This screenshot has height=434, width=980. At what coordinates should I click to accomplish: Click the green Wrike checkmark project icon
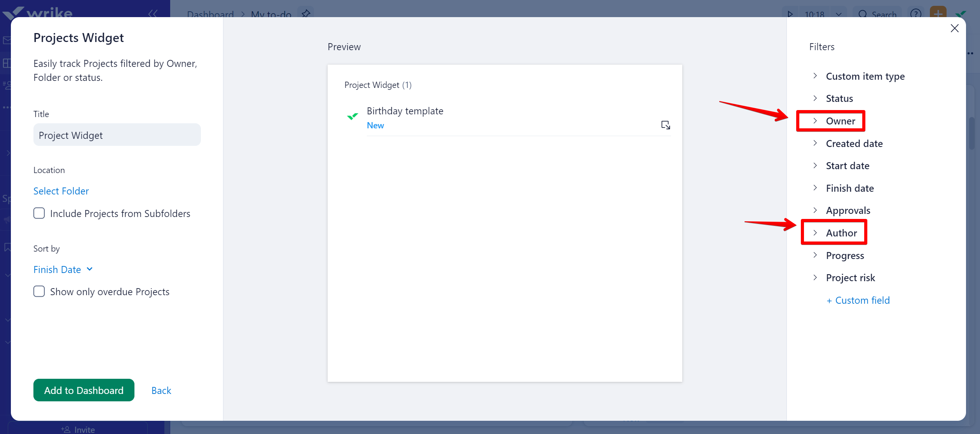click(352, 117)
